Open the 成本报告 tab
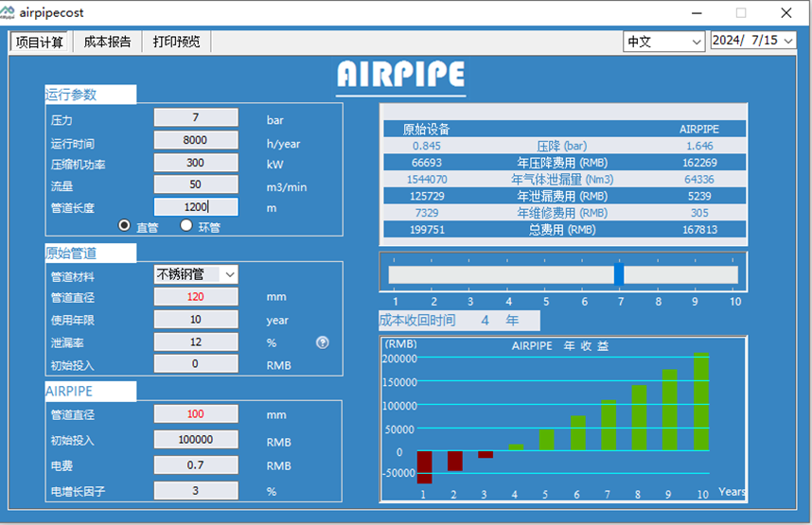 pyautogui.click(x=107, y=42)
